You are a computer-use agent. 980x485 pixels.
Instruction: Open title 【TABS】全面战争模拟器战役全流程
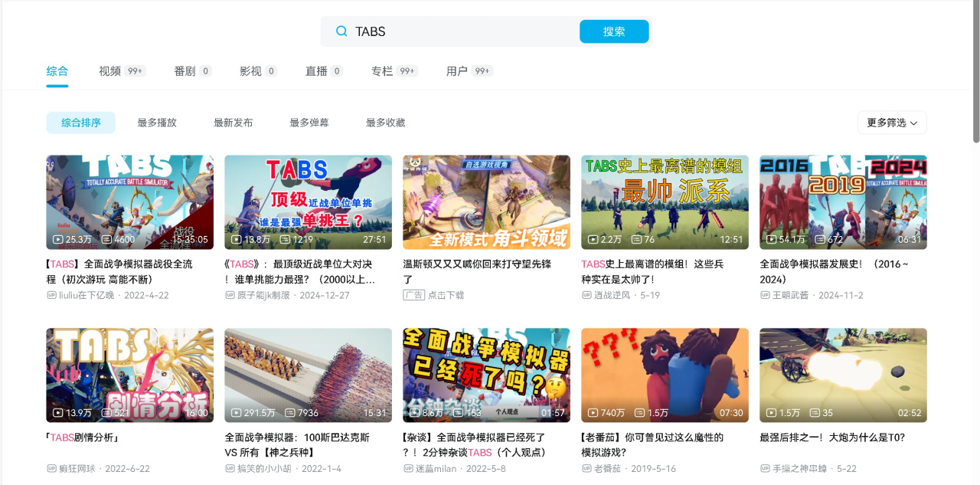pyautogui.click(x=121, y=271)
